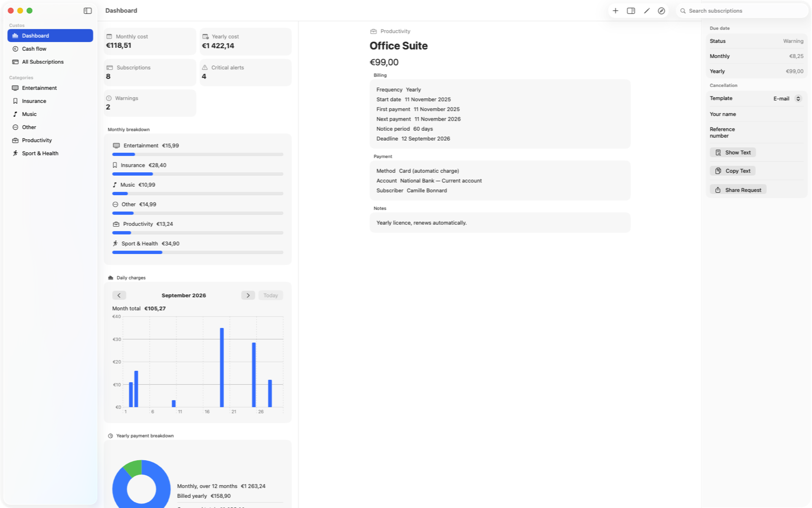Click the Office Suite title

tap(398, 46)
